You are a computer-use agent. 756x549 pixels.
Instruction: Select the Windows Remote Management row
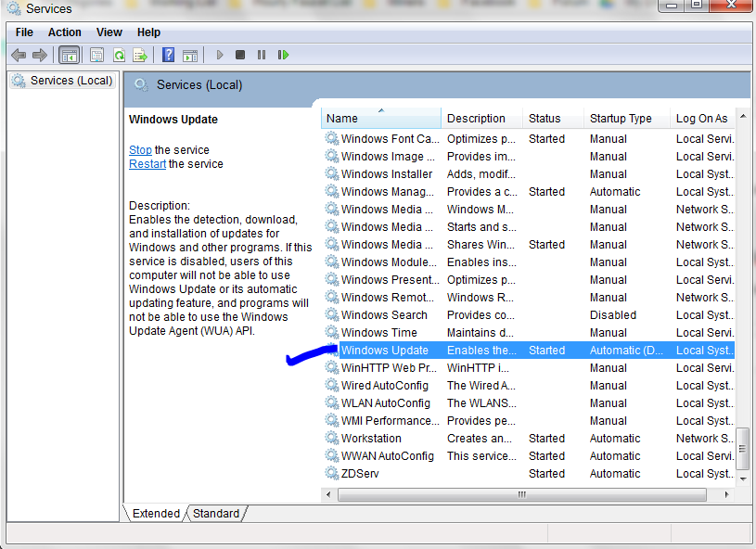[528, 298]
